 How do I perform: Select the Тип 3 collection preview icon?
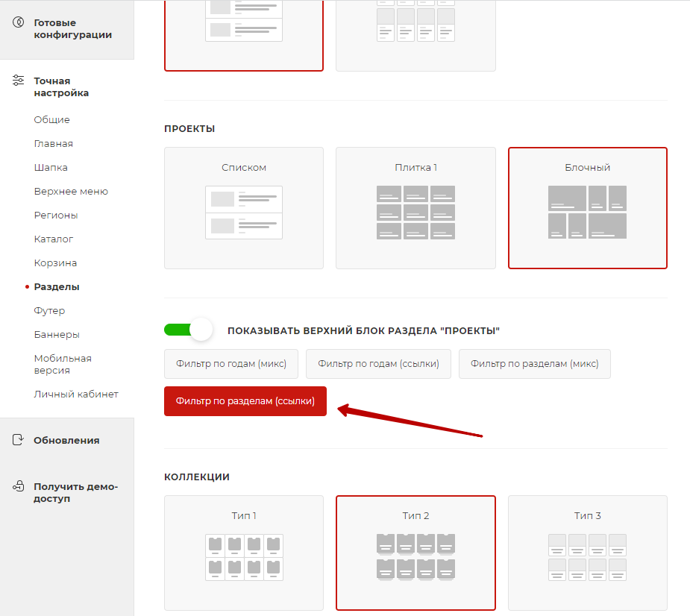587,558
